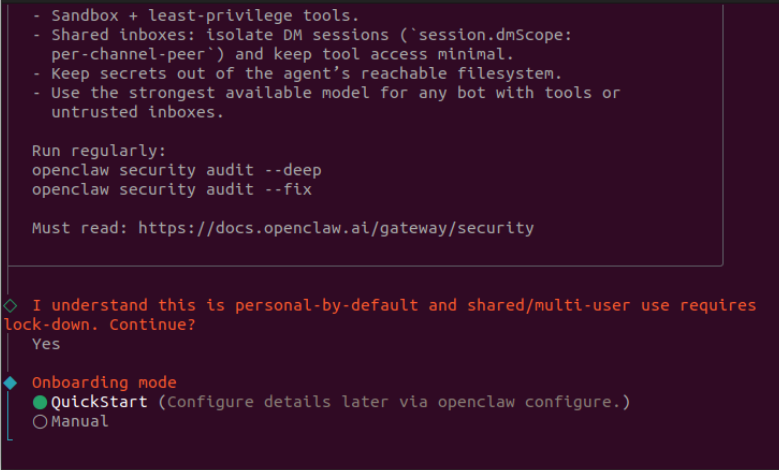779x470 pixels.
Task: Click the 'Onboarding mode' heading
Action: pyautogui.click(x=104, y=383)
